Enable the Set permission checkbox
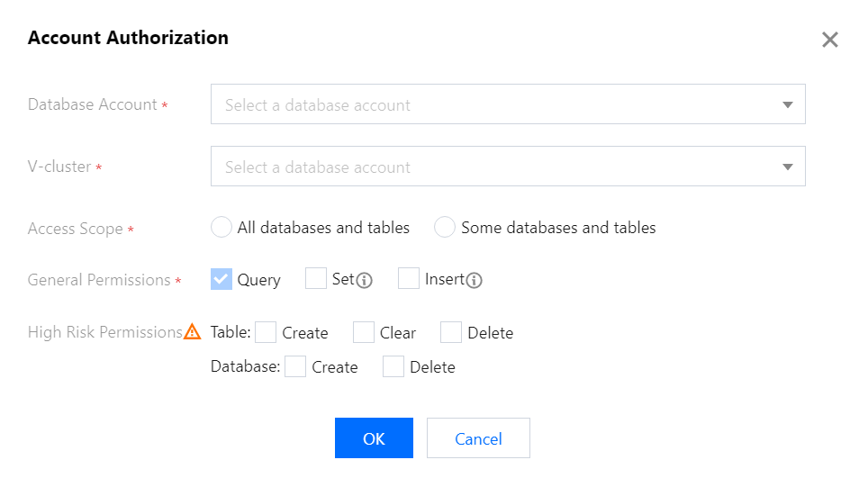 [x=316, y=279]
